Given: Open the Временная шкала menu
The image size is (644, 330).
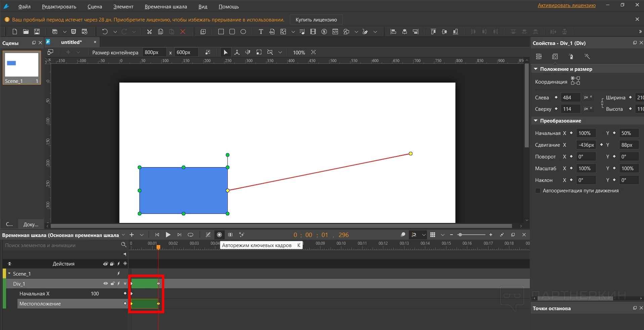Looking at the screenshot, I should pos(166,7).
